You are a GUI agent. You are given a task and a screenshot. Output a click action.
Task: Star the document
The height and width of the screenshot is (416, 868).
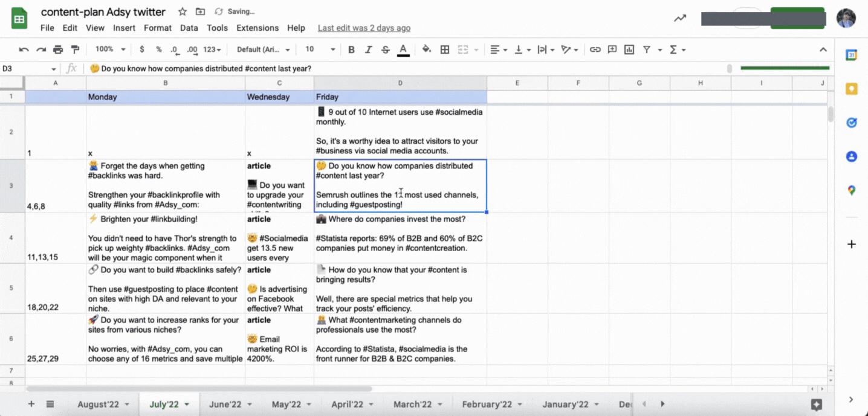click(183, 11)
